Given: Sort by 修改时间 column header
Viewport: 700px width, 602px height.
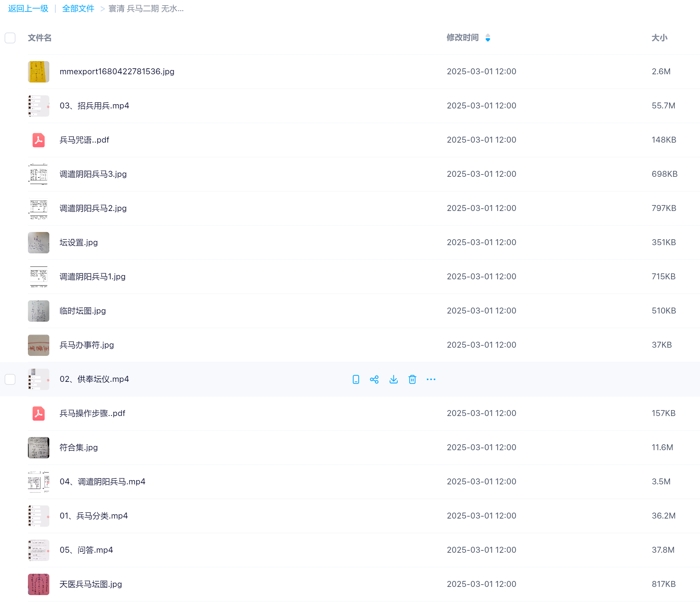Looking at the screenshot, I should (462, 37).
